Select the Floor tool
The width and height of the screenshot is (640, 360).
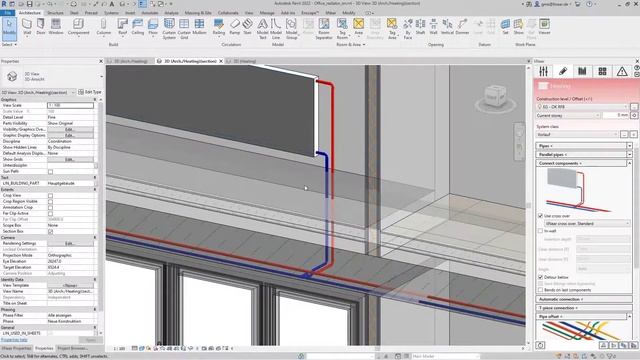point(153,27)
